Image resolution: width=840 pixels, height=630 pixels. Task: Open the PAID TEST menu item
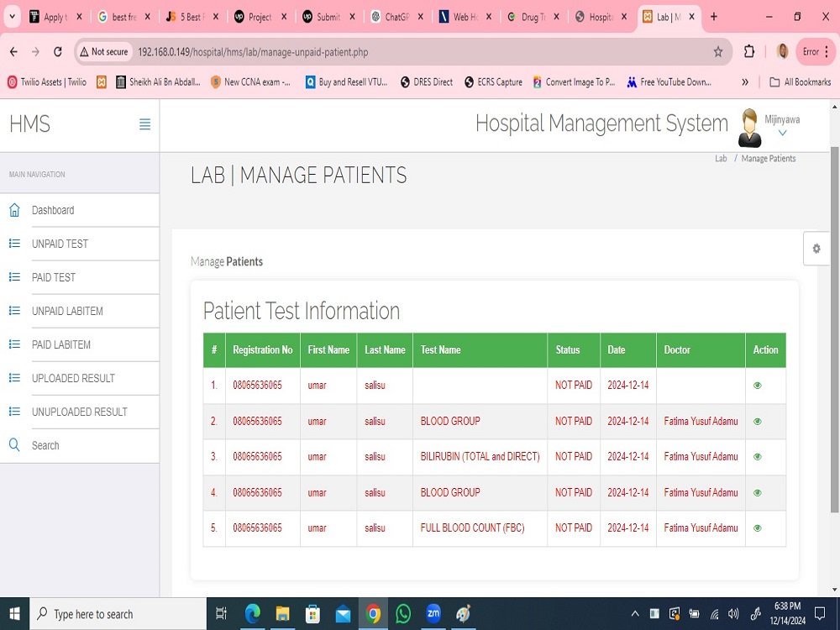tap(54, 277)
